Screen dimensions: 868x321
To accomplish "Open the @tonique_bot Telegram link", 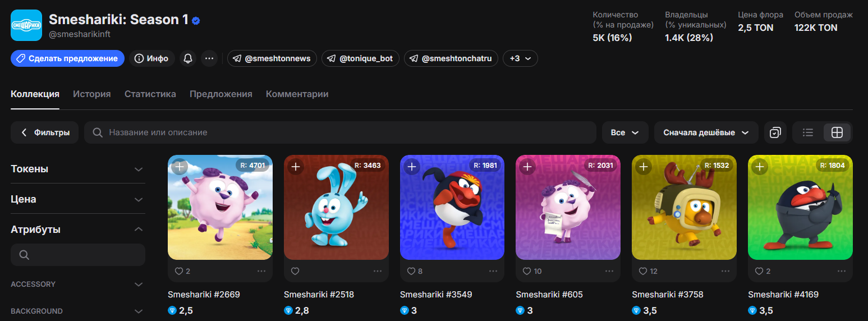I will (360, 58).
